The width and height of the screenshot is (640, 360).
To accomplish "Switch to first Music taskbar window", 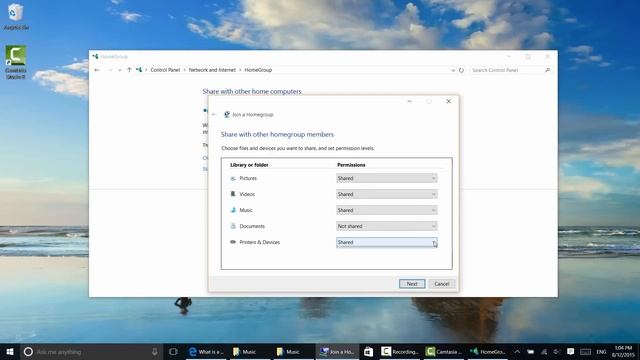I will [x=249, y=351].
